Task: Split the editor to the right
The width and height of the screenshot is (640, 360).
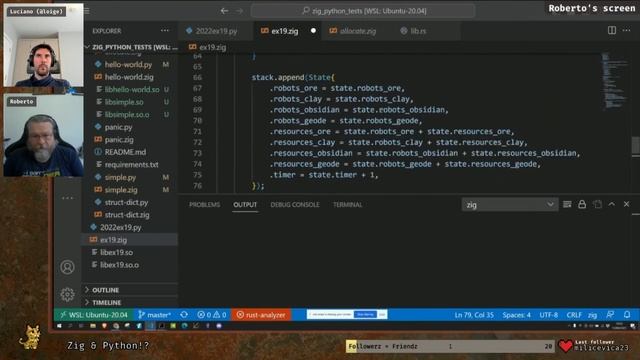Action: [x=611, y=30]
